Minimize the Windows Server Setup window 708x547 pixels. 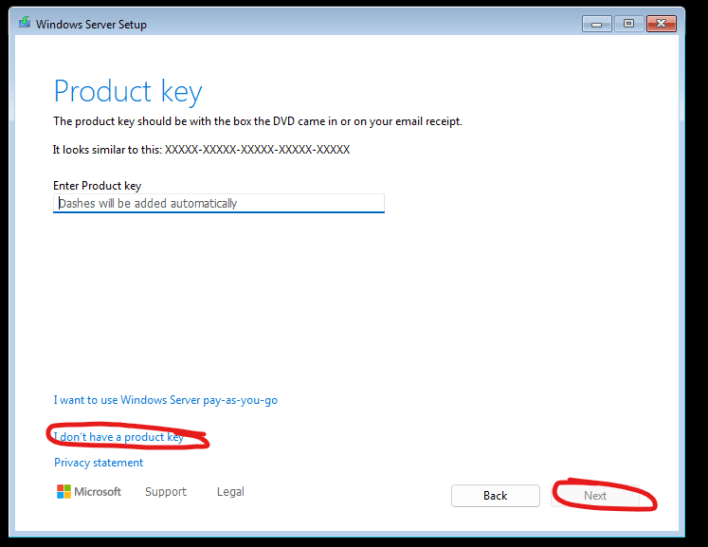596,23
